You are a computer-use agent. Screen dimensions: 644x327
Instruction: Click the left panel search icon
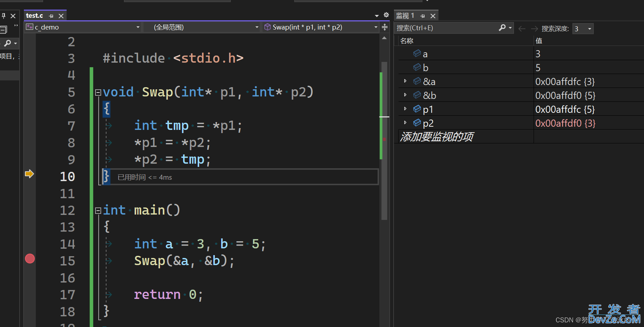7,43
